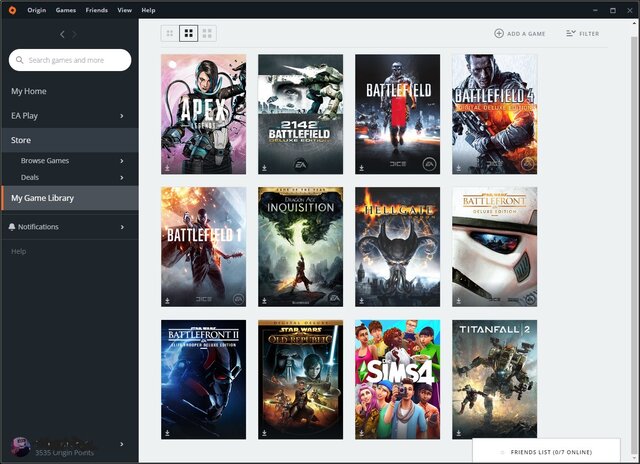
Task: Switch to small grid tile view
Action: tap(170, 33)
